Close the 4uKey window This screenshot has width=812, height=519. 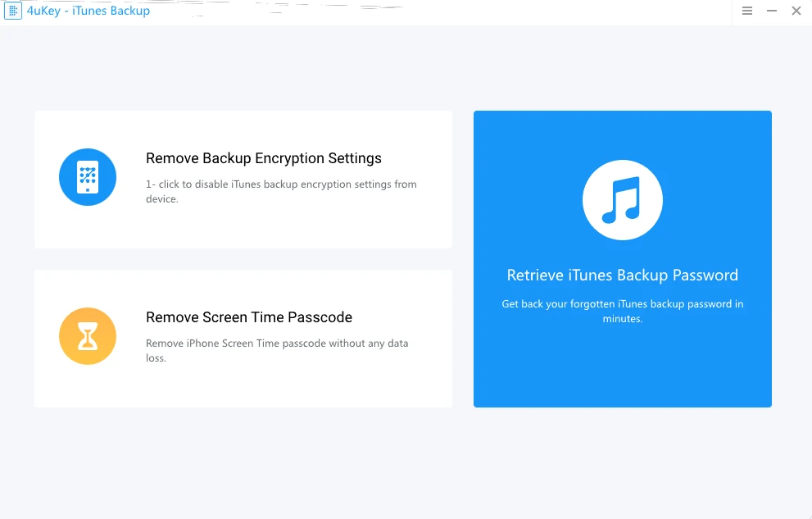point(796,11)
